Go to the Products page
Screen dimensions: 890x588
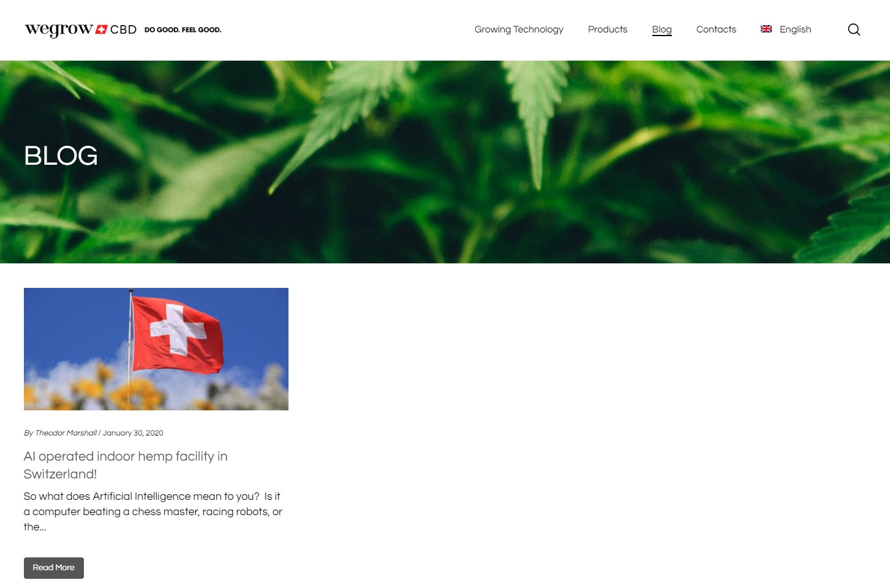coord(608,29)
